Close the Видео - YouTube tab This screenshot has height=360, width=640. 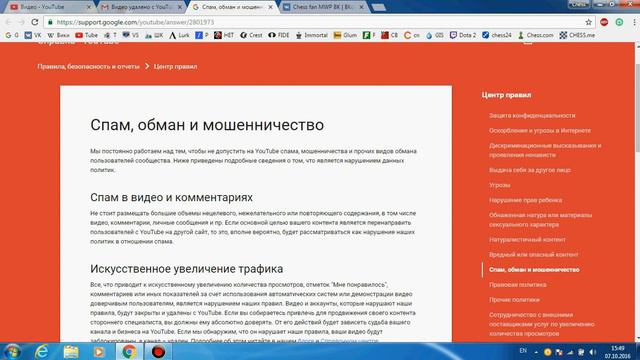pos(89,7)
